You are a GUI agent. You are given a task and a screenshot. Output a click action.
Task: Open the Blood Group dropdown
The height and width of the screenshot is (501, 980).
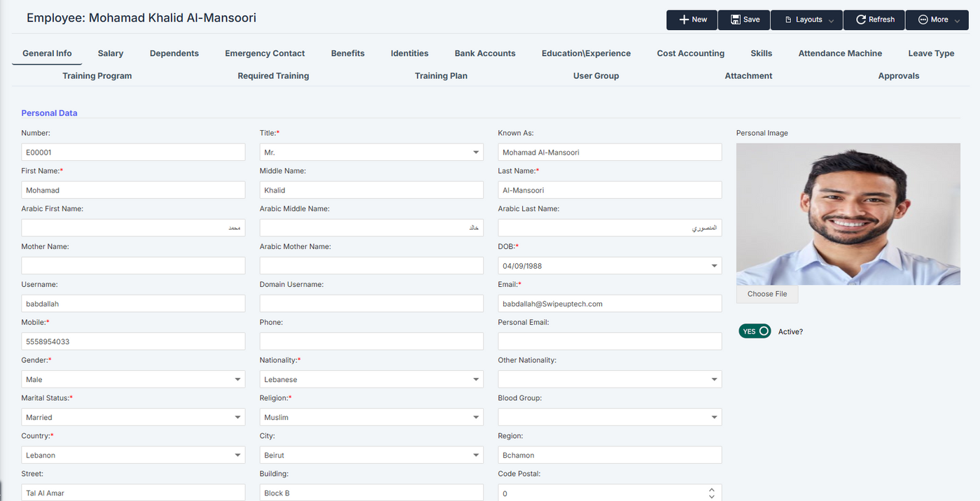(714, 417)
